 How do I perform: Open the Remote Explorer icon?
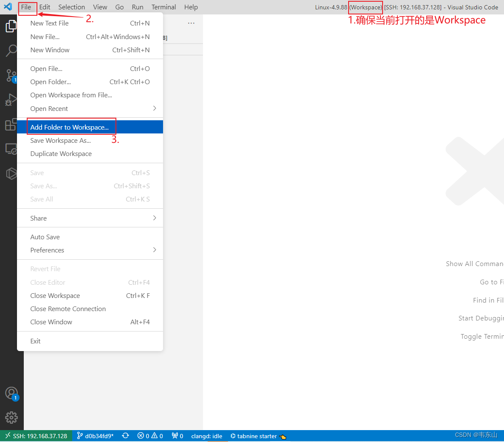(11, 149)
